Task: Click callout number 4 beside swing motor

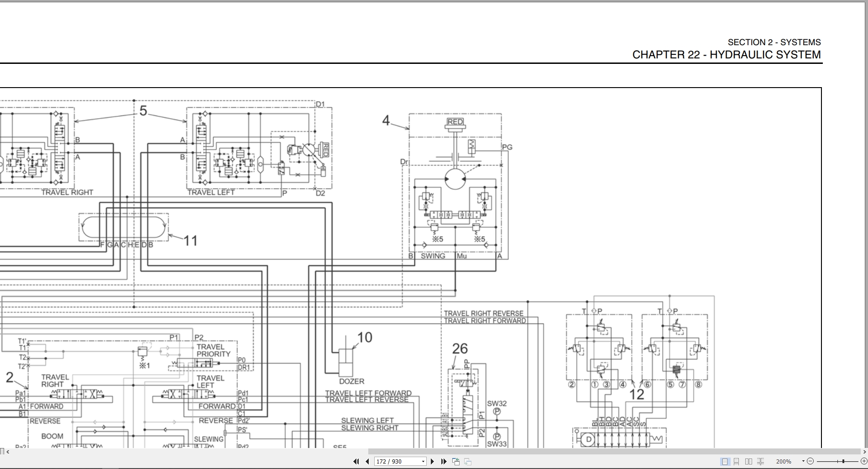Action: pyautogui.click(x=386, y=120)
